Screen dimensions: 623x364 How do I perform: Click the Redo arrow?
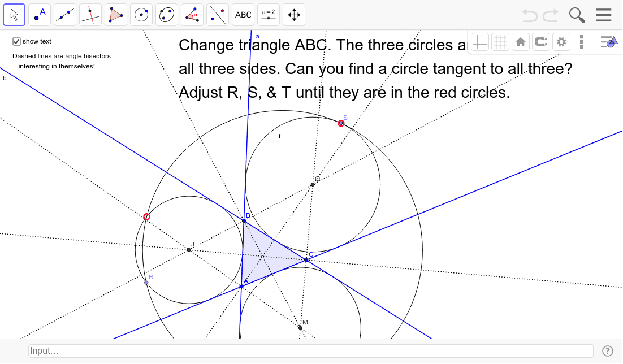tap(551, 15)
